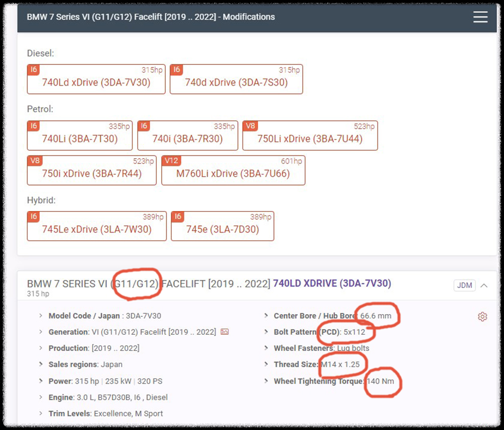Click the '3.0 L, B57D30B, I6 , Diesel' engine text
This screenshot has height=430, width=504.
pyautogui.click(x=122, y=397)
